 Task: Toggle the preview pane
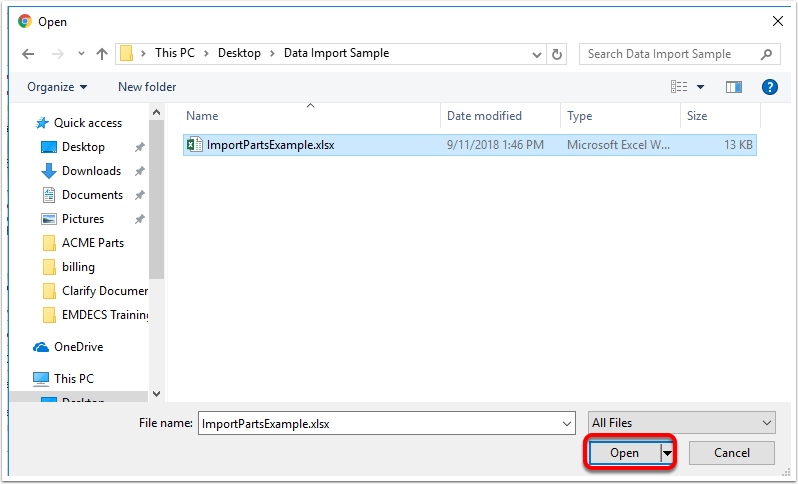[733, 87]
